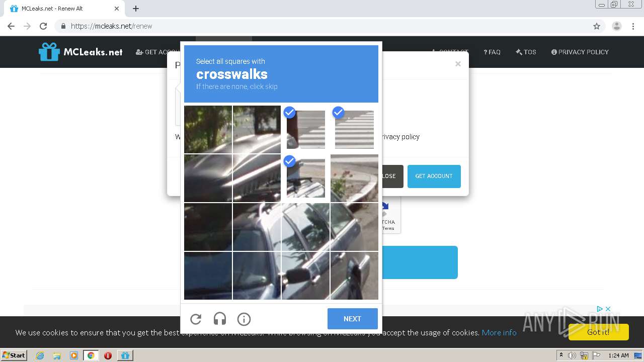
Task: Open the Action Center flag tray icon
Action: point(596,355)
